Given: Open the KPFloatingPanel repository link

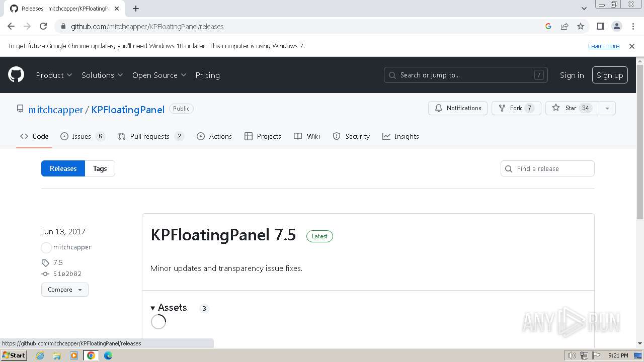Looking at the screenshot, I should [128, 110].
